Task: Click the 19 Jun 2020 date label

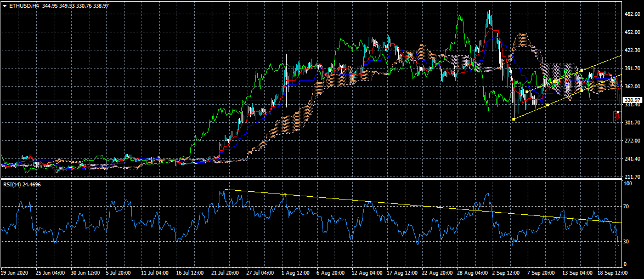Action: (15, 272)
